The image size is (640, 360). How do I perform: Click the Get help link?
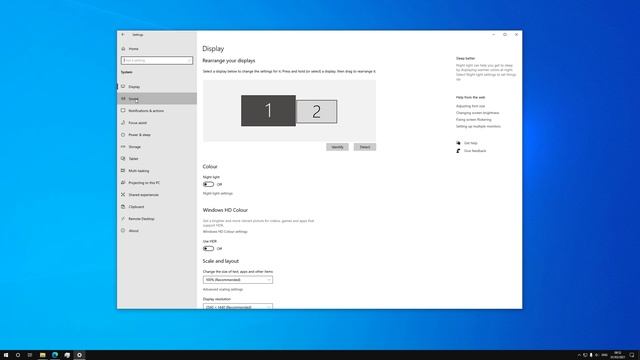pos(471,143)
